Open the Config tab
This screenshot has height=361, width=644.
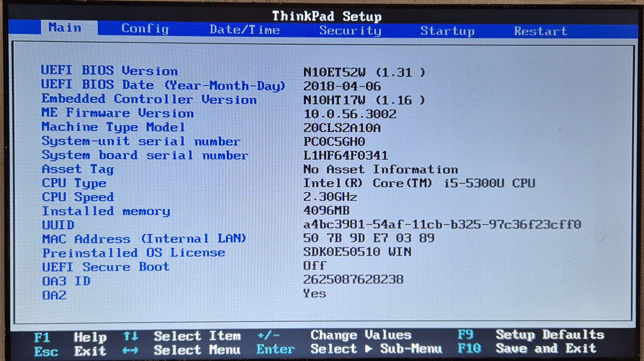(x=145, y=29)
